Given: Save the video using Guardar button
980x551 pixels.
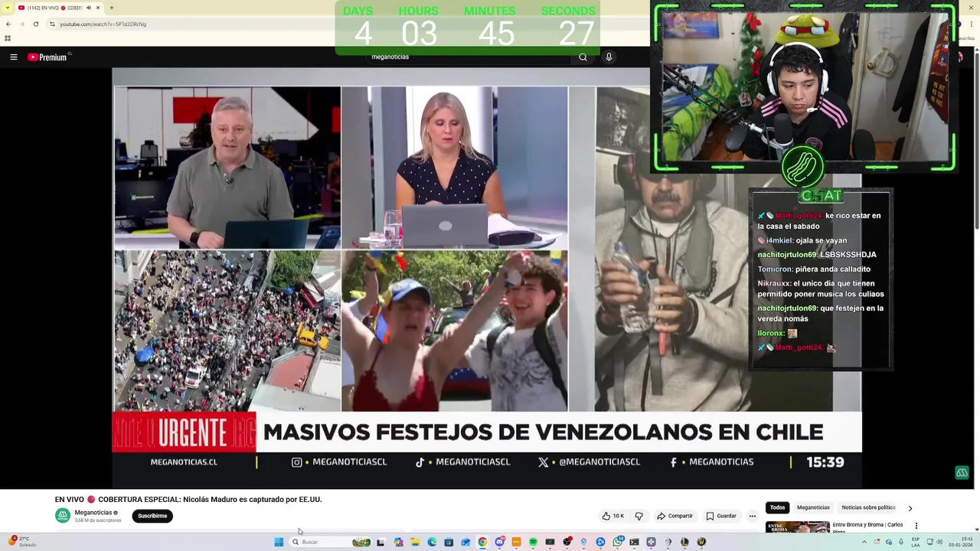Looking at the screenshot, I should (721, 516).
